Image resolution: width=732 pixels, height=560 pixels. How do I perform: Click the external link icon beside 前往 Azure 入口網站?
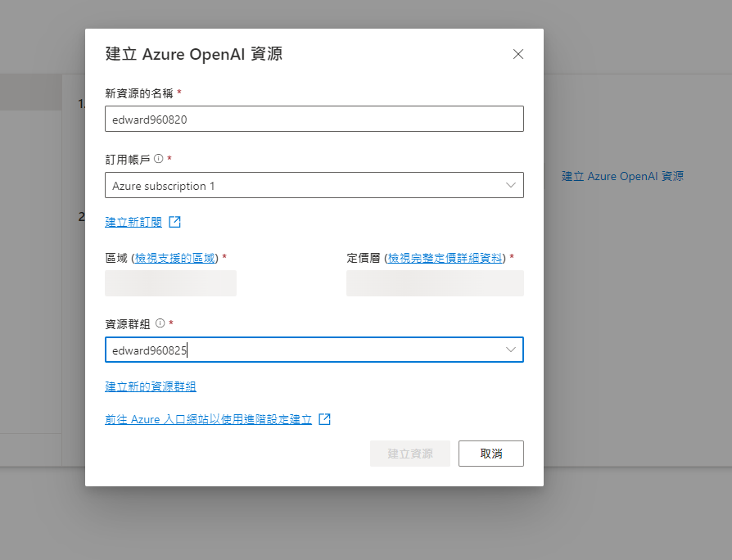[324, 418]
